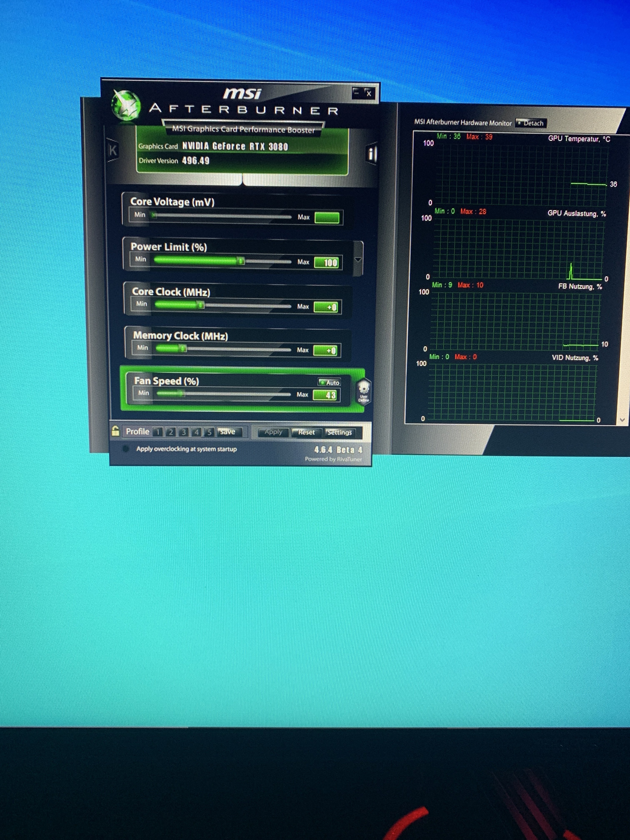Open the Settings button
The height and width of the screenshot is (840, 630).
point(339,432)
